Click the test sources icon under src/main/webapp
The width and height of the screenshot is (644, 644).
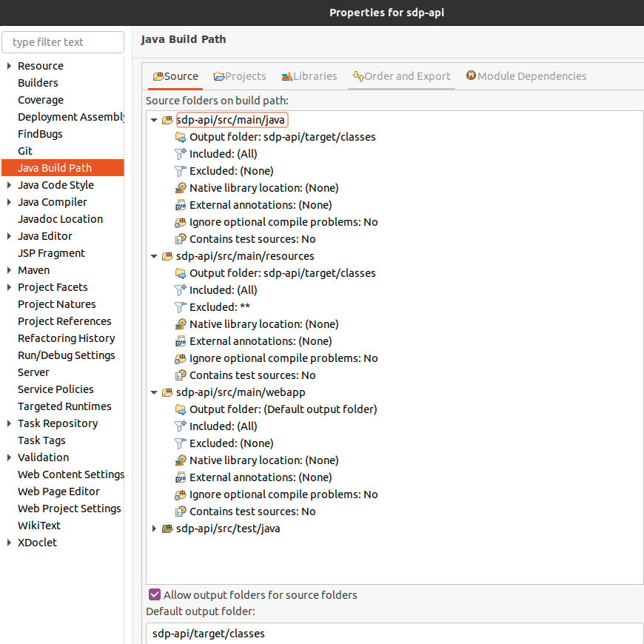click(x=181, y=511)
